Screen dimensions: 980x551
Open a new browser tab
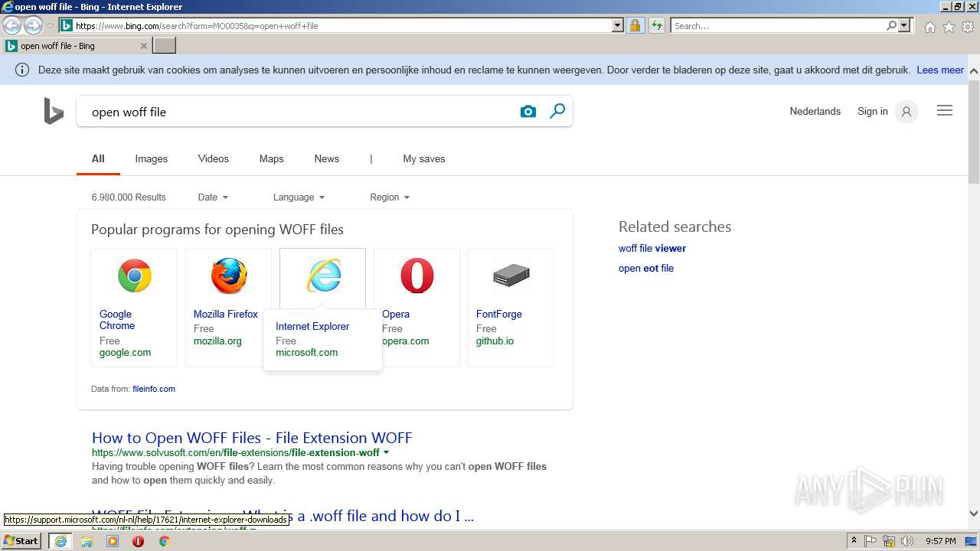165,46
